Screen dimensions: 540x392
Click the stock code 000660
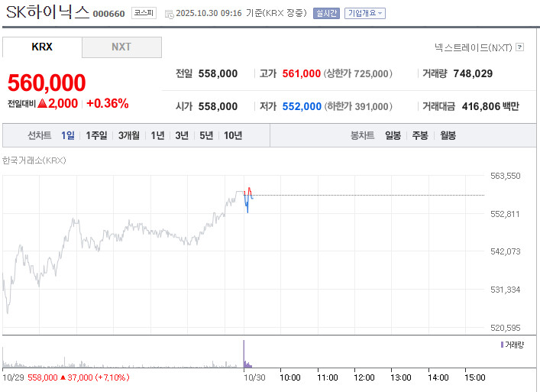[108, 14]
